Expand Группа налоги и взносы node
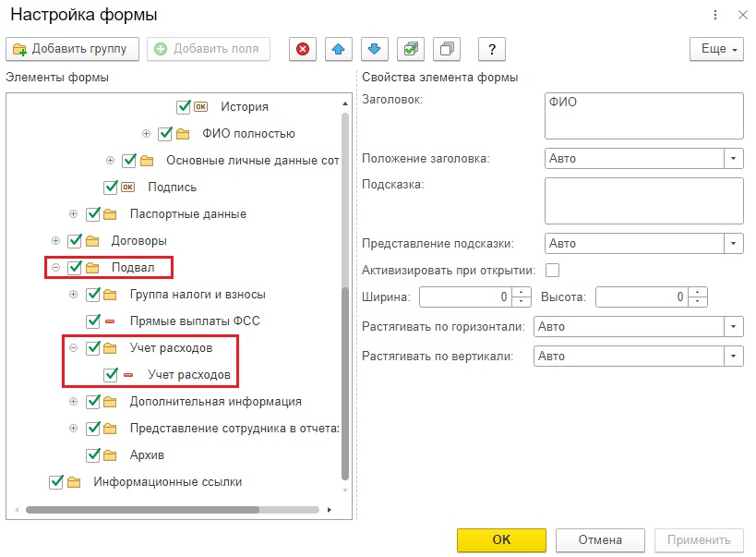 tap(73, 294)
